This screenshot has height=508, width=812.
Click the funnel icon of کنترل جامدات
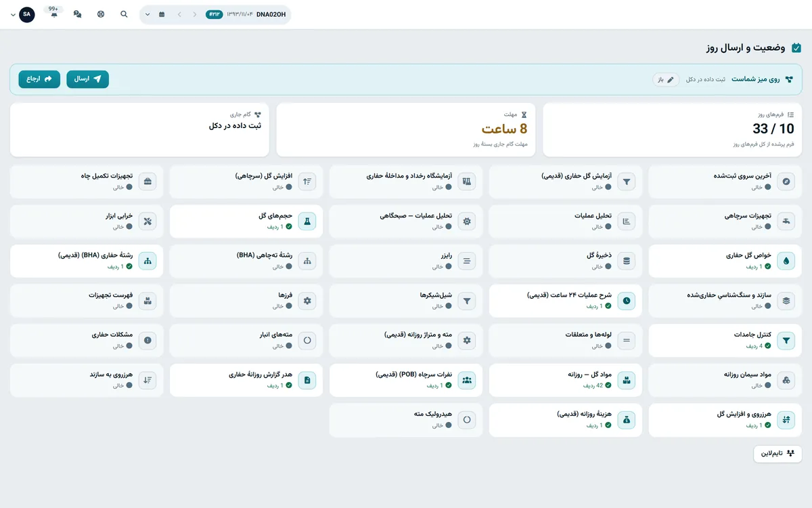pos(786,341)
